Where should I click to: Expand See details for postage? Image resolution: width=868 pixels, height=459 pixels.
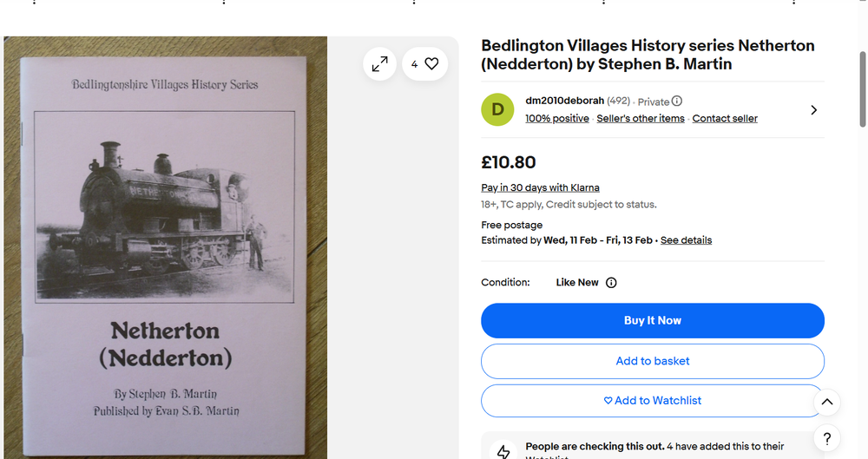pos(686,240)
